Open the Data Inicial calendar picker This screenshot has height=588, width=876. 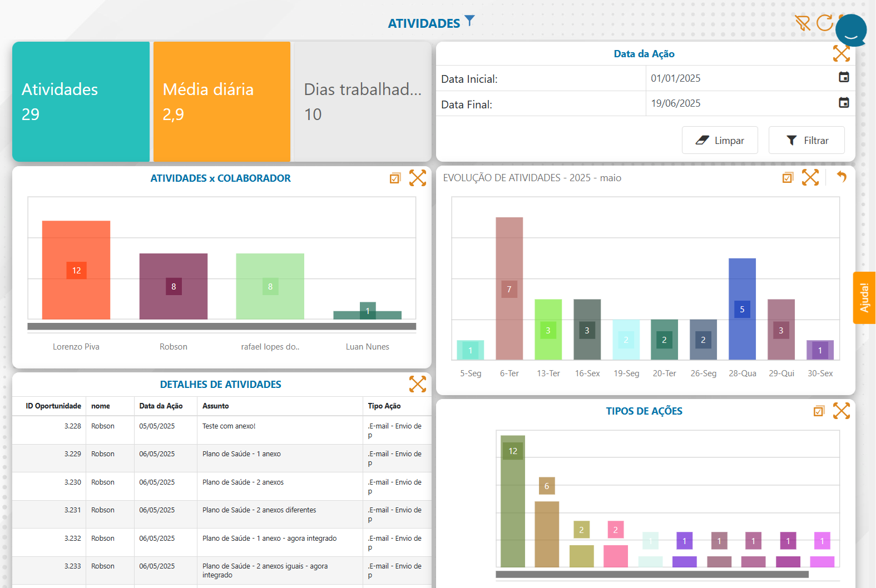(x=844, y=77)
